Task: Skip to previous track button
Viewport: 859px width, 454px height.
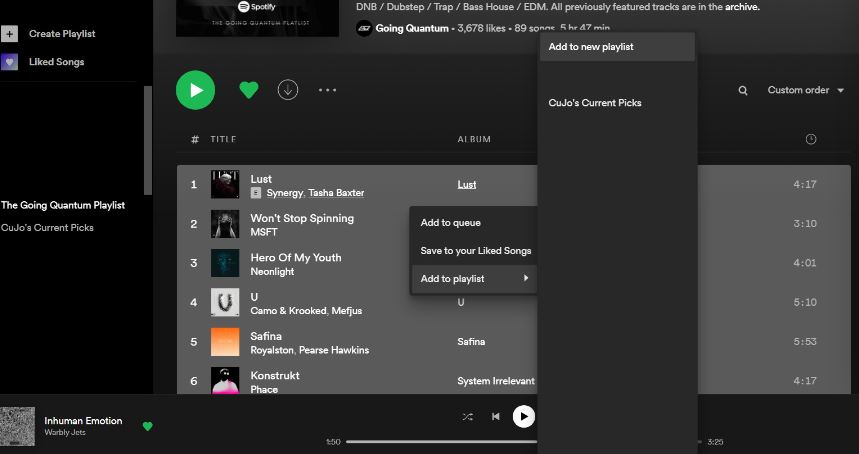Action: pyautogui.click(x=496, y=417)
